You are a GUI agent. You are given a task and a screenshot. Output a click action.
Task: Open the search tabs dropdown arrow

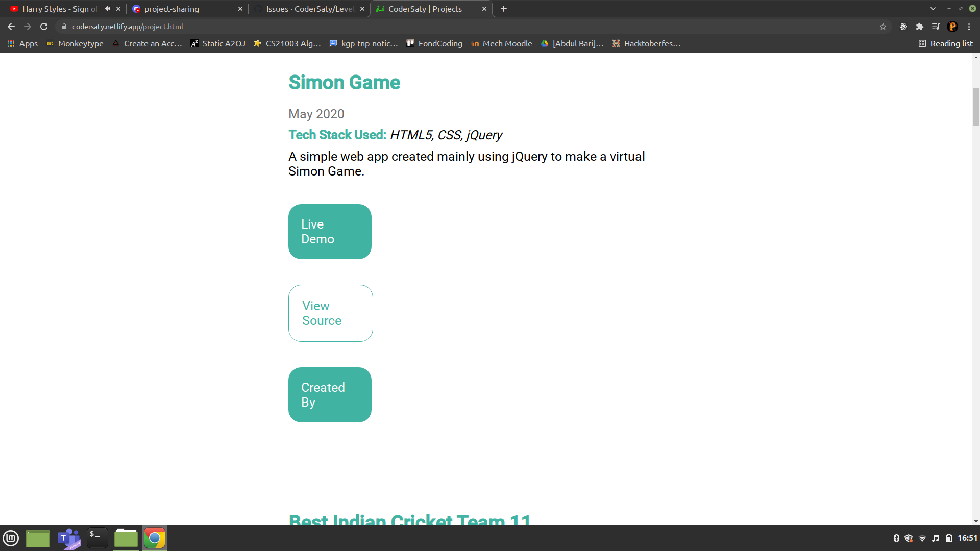coord(933,9)
